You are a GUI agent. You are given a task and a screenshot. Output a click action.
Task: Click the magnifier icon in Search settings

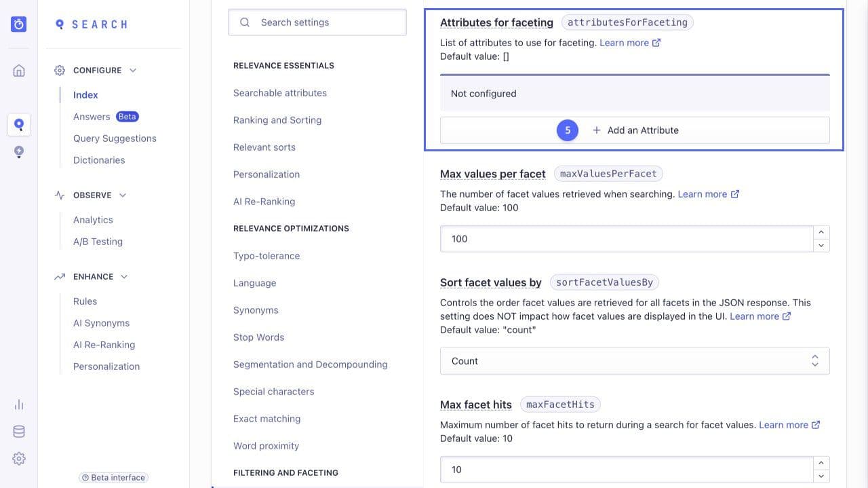245,22
